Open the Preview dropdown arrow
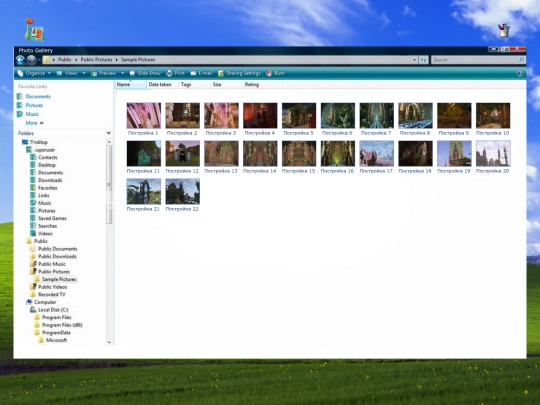This screenshot has height=405, width=540. point(122,73)
